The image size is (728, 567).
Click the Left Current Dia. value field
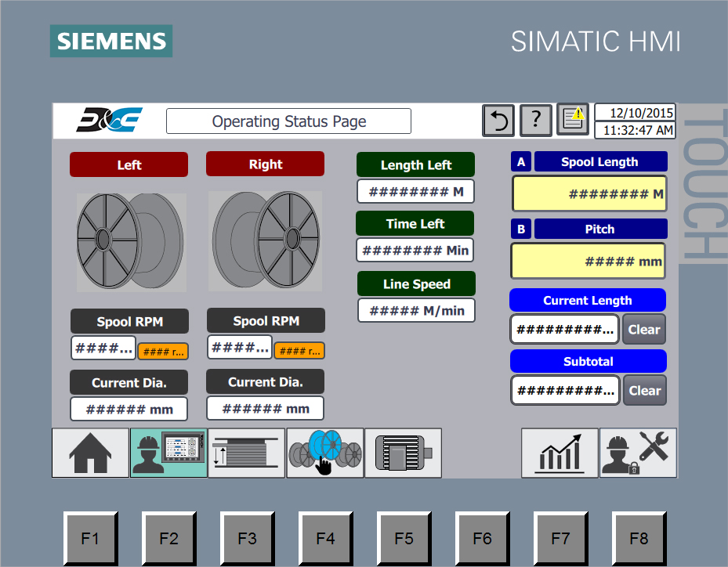(129, 409)
